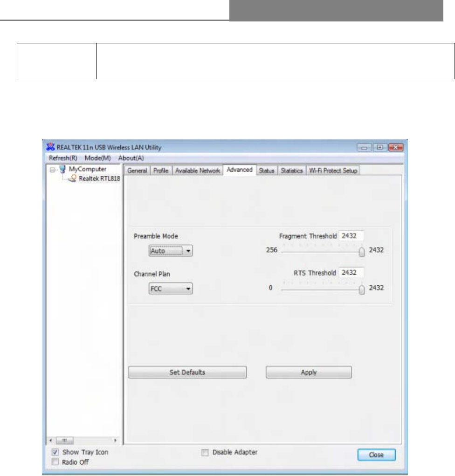This screenshot has width=455, height=476.
Task: Collapse the MyComputer tree node
Action: tap(52, 170)
